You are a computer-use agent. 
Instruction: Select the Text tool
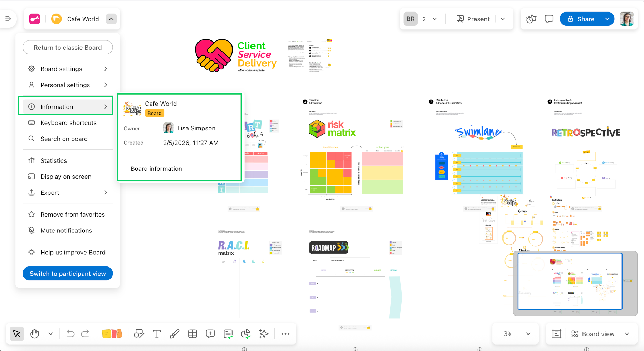[157, 333]
